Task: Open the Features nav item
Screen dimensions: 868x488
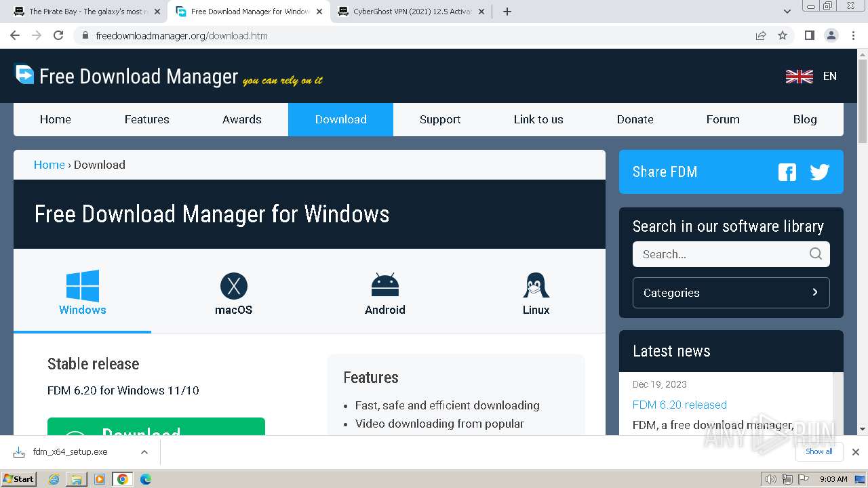Action: 147,119
